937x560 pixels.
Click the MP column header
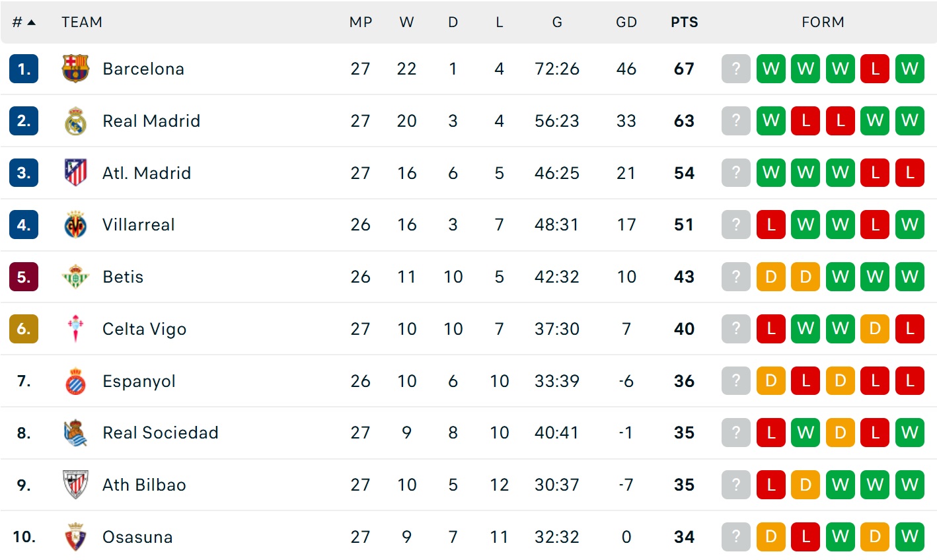click(x=360, y=22)
